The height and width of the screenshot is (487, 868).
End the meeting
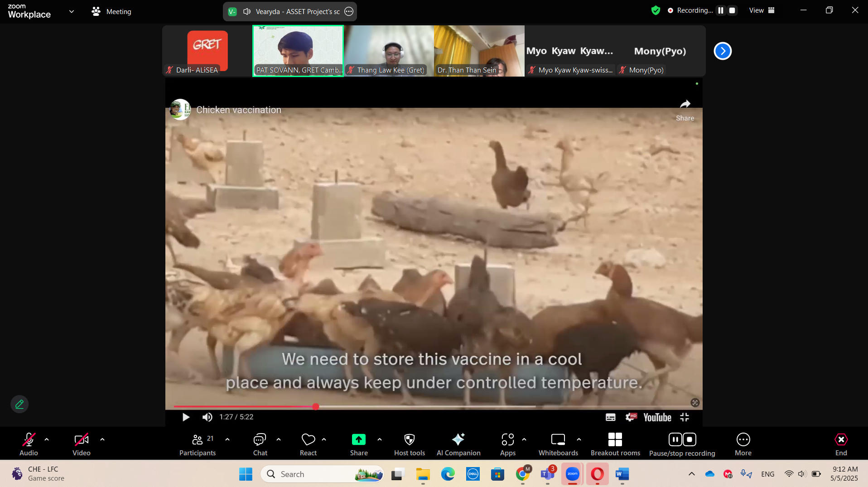pos(841,444)
